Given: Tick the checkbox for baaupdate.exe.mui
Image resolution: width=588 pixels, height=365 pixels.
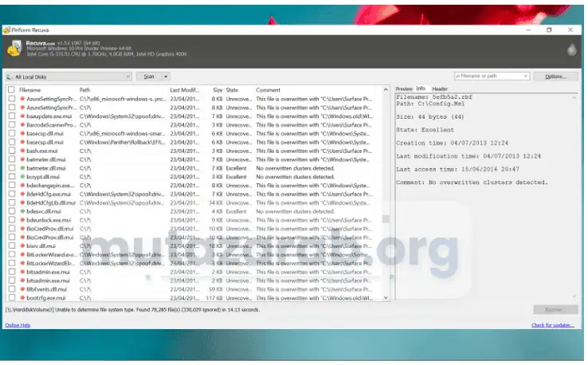Looking at the screenshot, I should tap(12, 116).
